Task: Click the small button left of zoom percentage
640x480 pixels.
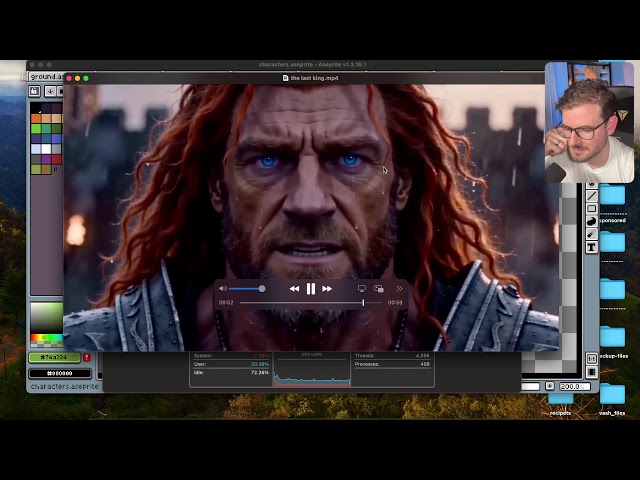Action: click(x=550, y=386)
